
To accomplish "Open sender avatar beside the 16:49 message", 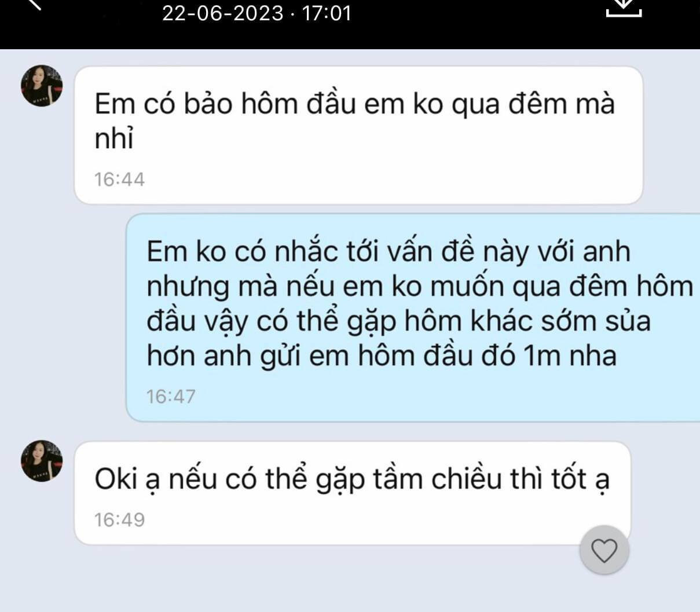I will 42,461.
